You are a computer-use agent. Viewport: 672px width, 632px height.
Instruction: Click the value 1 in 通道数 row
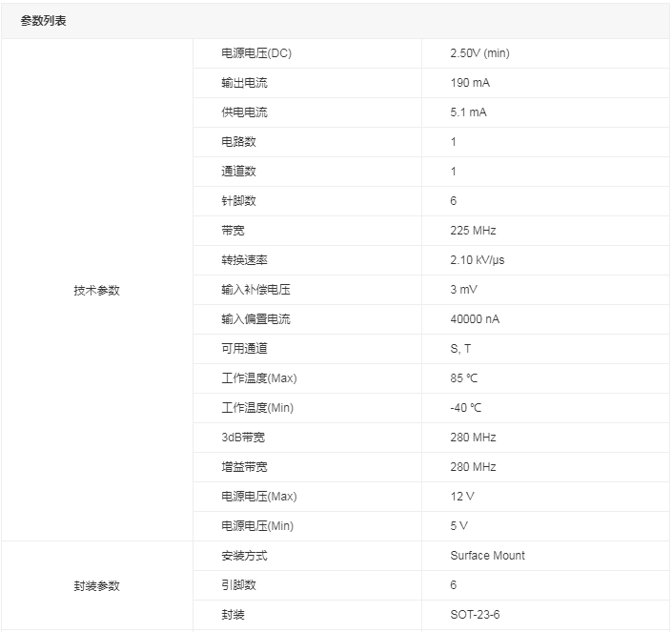(x=453, y=172)
